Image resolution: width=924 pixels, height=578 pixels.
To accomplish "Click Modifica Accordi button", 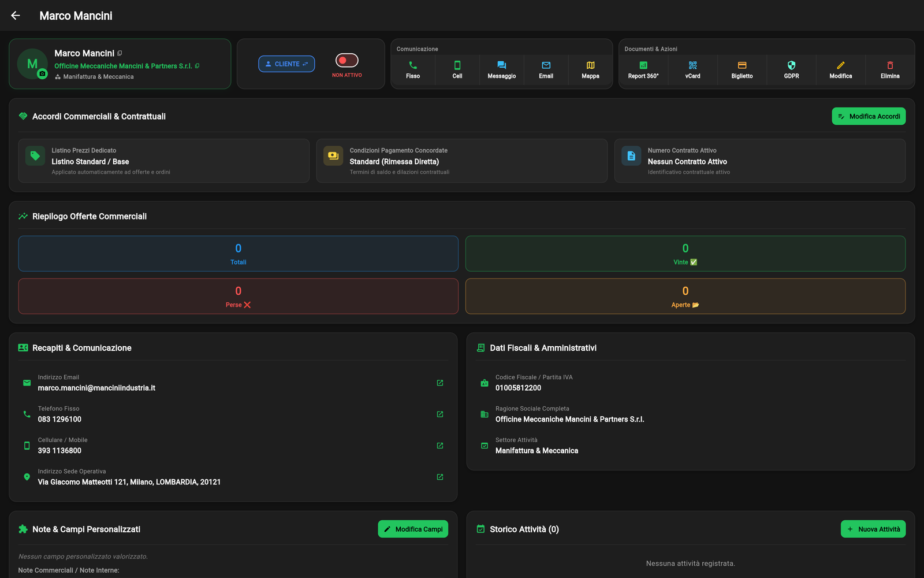I will (x=869, y=116).
